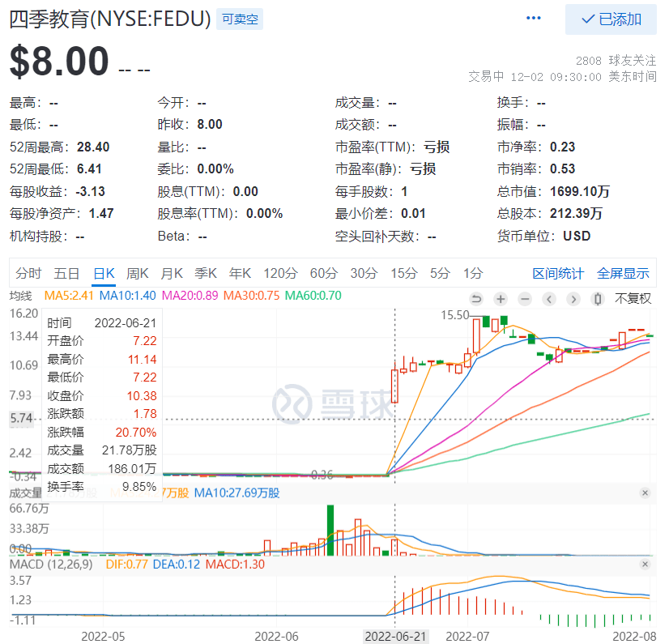Zoom in the K-line chart with plus icon

501,298
